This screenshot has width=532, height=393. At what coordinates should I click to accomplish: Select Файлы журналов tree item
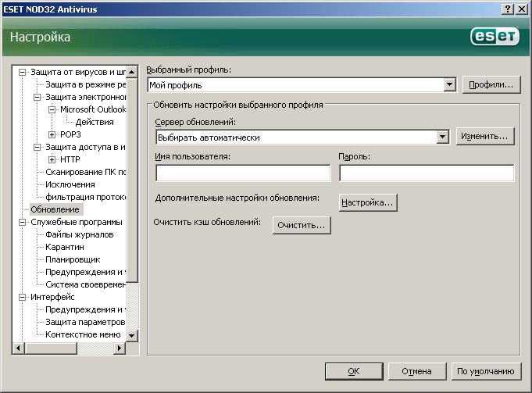(80, 234)
